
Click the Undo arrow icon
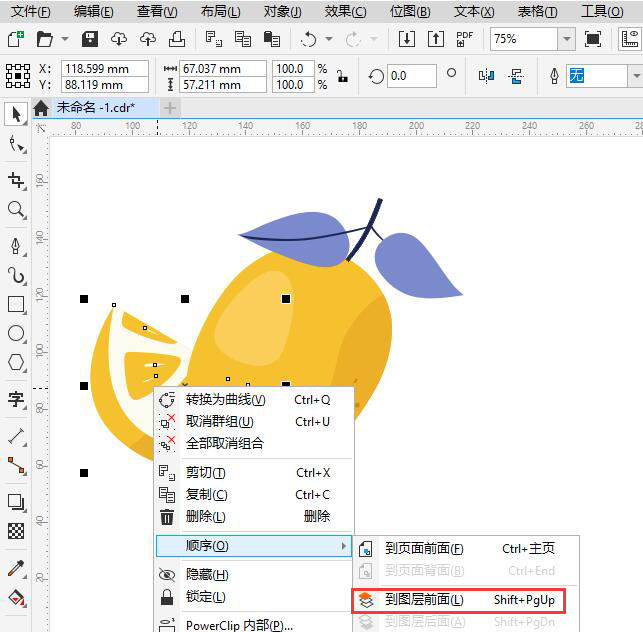(308, 39)
